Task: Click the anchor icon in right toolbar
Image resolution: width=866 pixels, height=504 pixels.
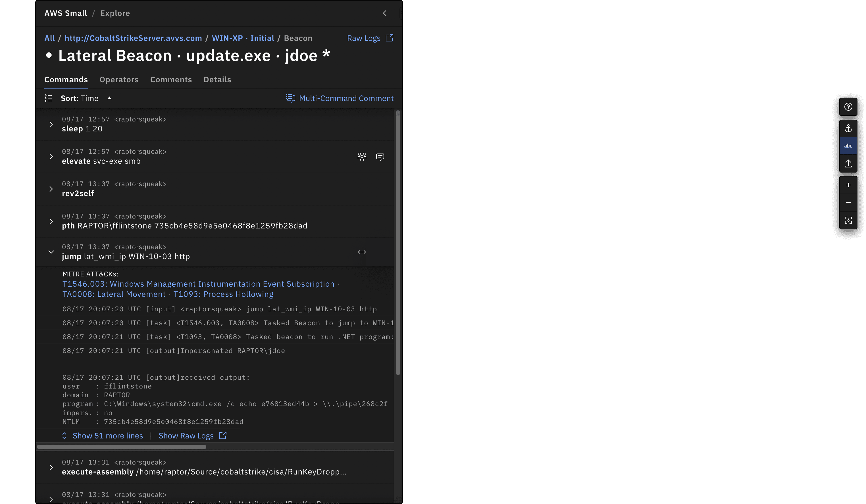Action: tap(848, 128)
